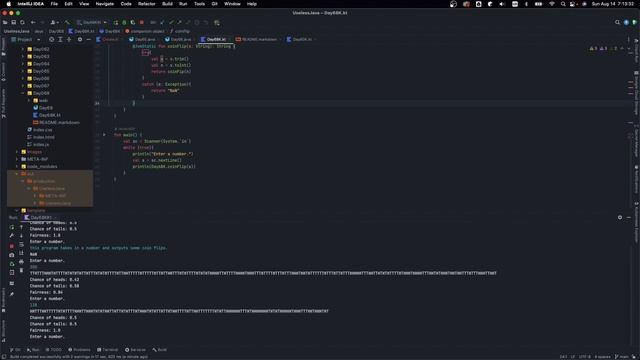Image resolution: width=640 pixels, height=360 pixels.
Task: Open the Git tool window button
Action: coord(15,350)
